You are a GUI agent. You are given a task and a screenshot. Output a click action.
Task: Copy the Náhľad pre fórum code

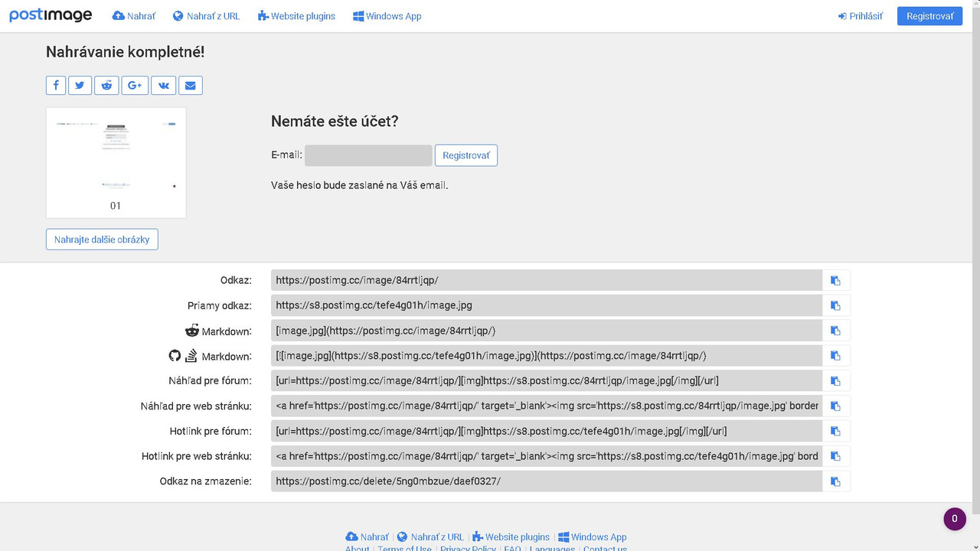[x=836, y=381]
